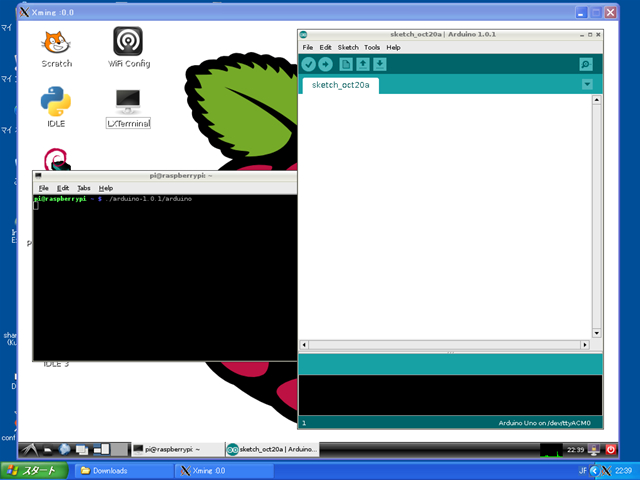Click the Save sketch toolbar icon
Screen dimensions: 640x480
click(x=380, y=64)
